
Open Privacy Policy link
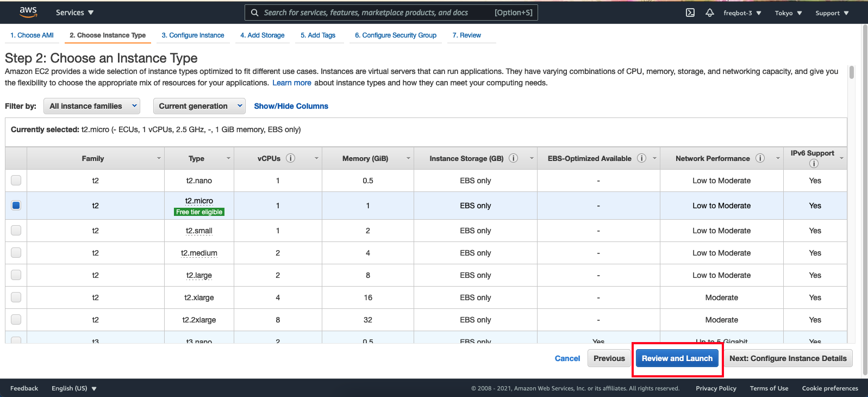716,388
